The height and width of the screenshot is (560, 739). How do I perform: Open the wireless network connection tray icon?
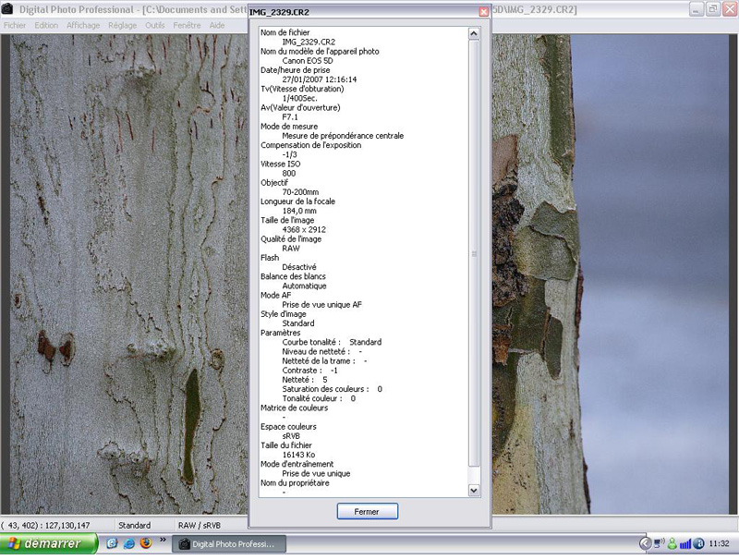[659, 544]
